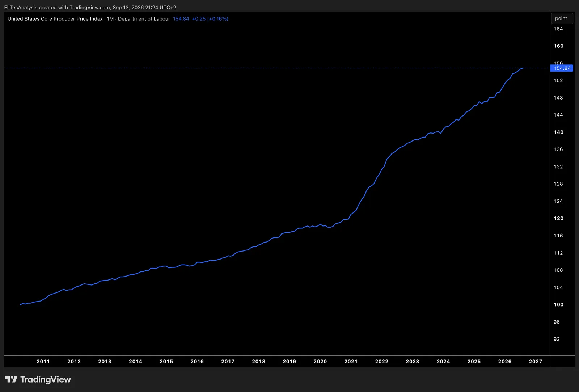Click the 2021 label on time axis
Image resolution: width=579 pixels, height=392 pixels.
click(351, 361)
